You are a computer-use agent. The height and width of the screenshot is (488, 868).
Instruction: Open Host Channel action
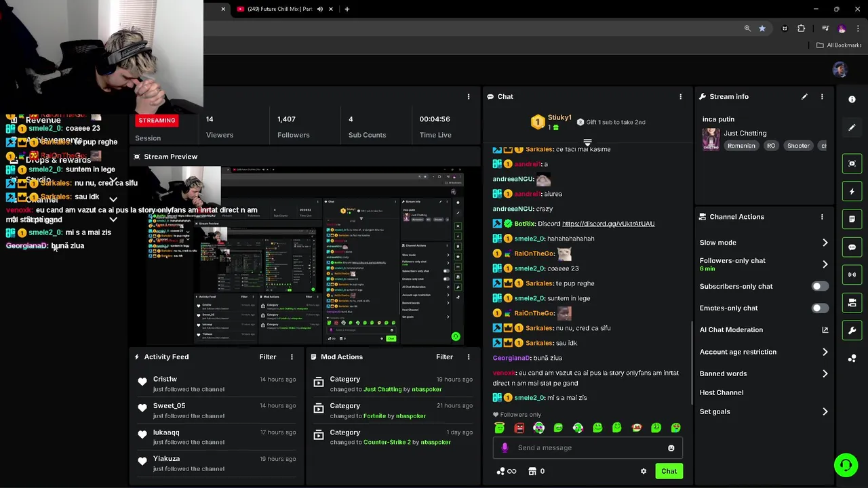click(x=722, y=392)
